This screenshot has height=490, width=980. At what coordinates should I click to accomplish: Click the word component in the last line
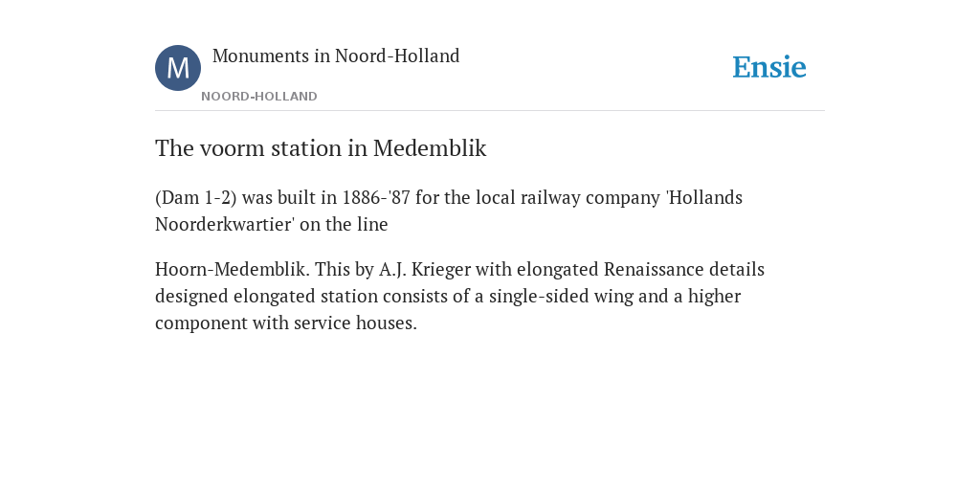coord(201,323)
